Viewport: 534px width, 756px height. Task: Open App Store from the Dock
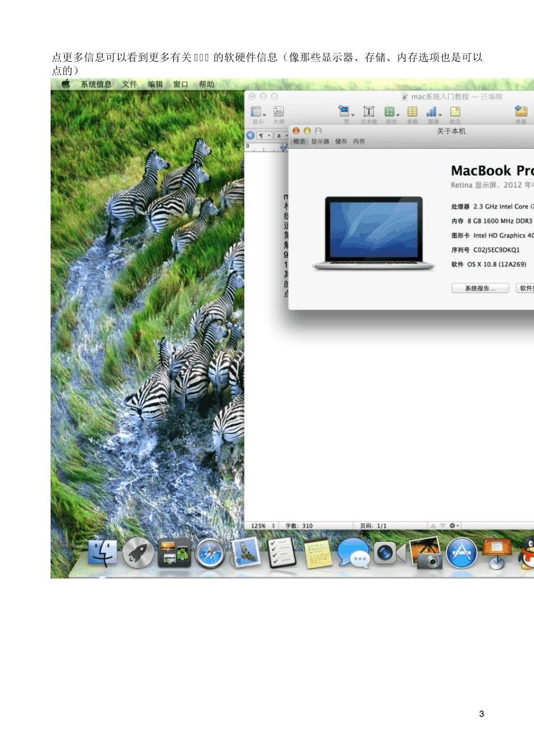(x=461, y=553)
